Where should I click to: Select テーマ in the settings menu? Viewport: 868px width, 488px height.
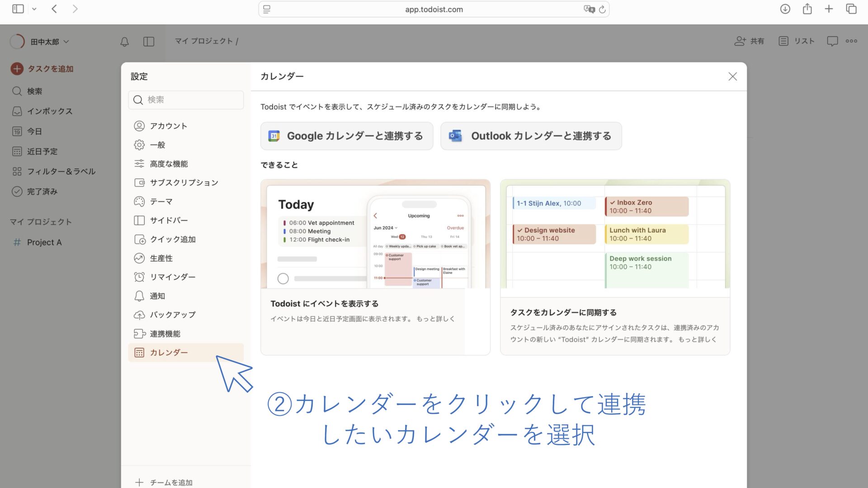click(x=161, y=202)
